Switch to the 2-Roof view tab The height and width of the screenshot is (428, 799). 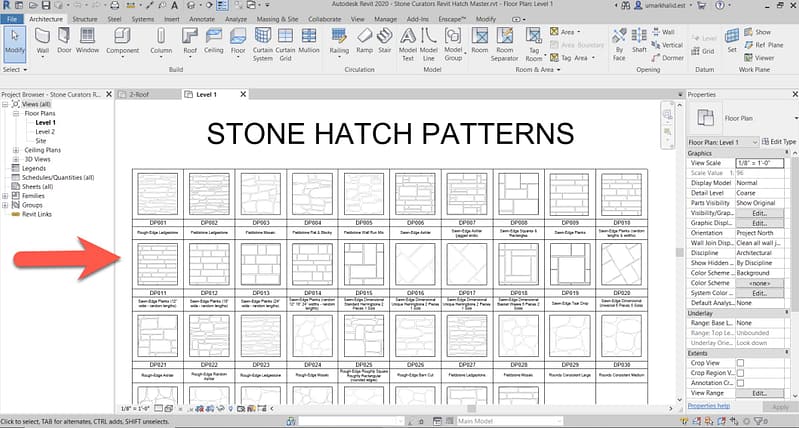[146, 94]
